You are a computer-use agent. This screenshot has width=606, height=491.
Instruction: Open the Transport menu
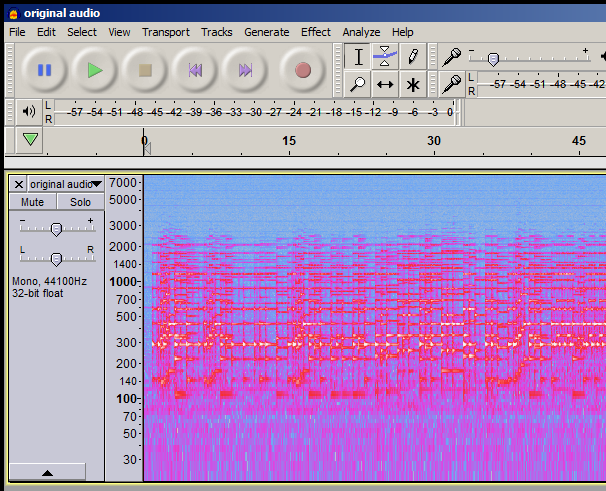166,32
